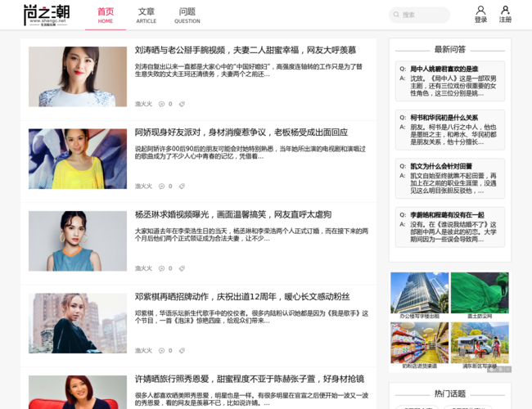Viewport: 532px width, 409px height.
Task: Click the 最新问答 section heading
Action: point(450,50)
